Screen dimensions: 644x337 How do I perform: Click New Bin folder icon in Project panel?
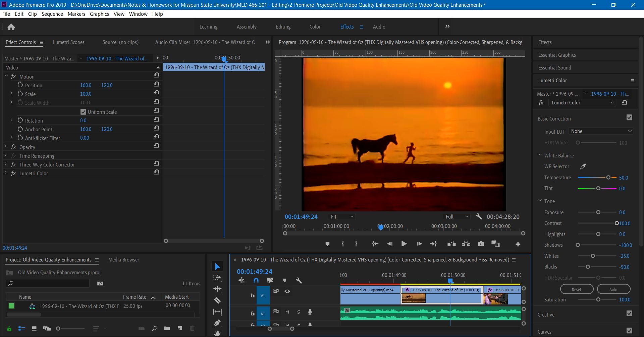click(167, 328)
